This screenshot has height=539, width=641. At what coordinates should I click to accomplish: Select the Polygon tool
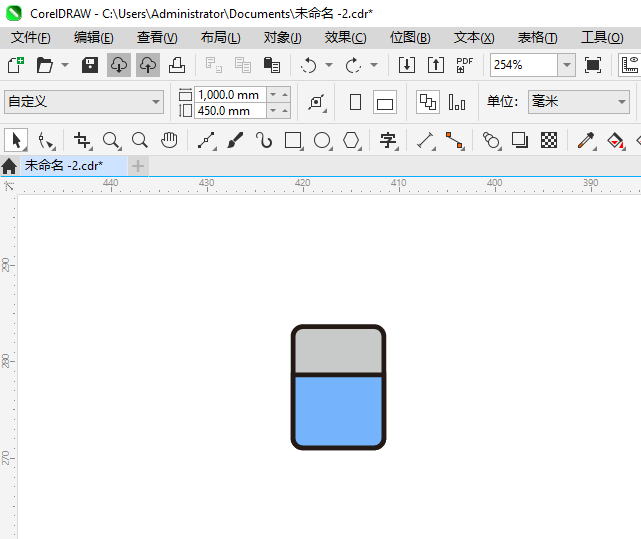point(351,140)
